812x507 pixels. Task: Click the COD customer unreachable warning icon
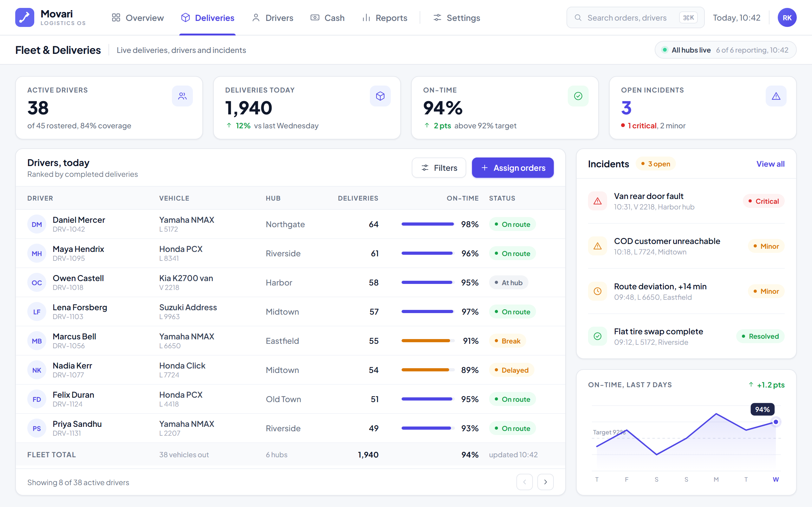tap(598, 246)
